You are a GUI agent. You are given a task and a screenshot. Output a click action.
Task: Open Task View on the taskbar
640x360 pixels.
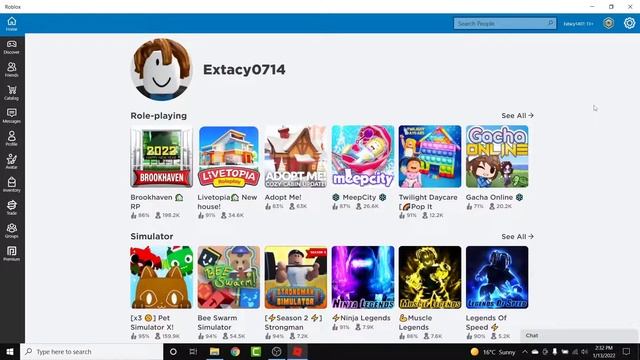193,351
